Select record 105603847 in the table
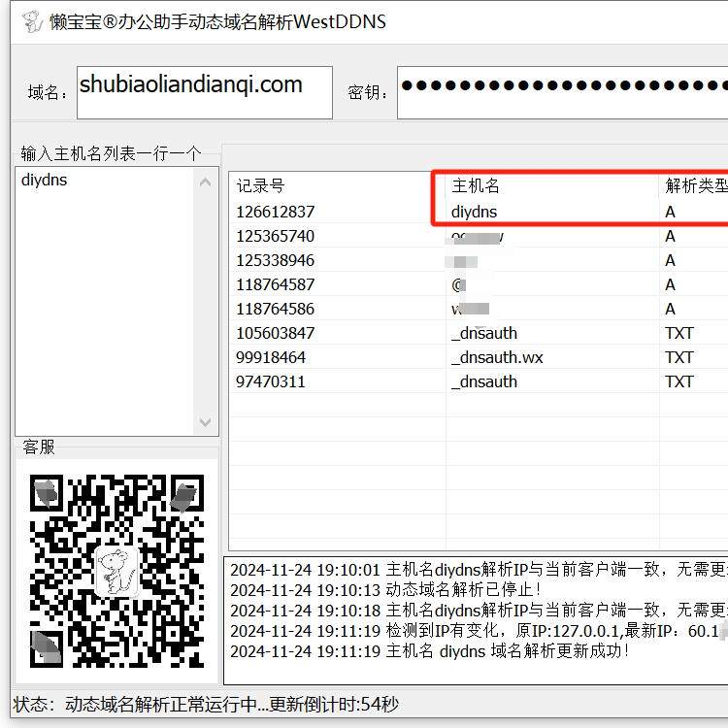The height and width of the screenshot is (728, 728). [276, 333]
